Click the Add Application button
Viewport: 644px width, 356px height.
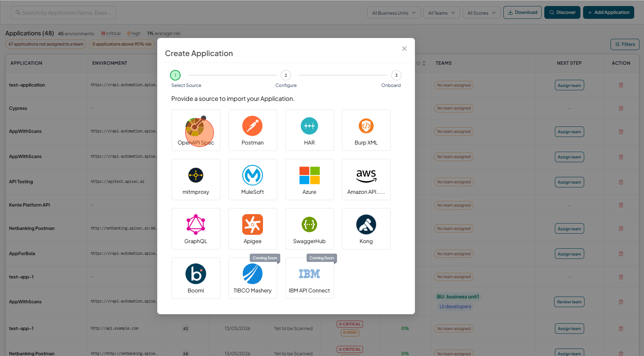tap(609, 12)
